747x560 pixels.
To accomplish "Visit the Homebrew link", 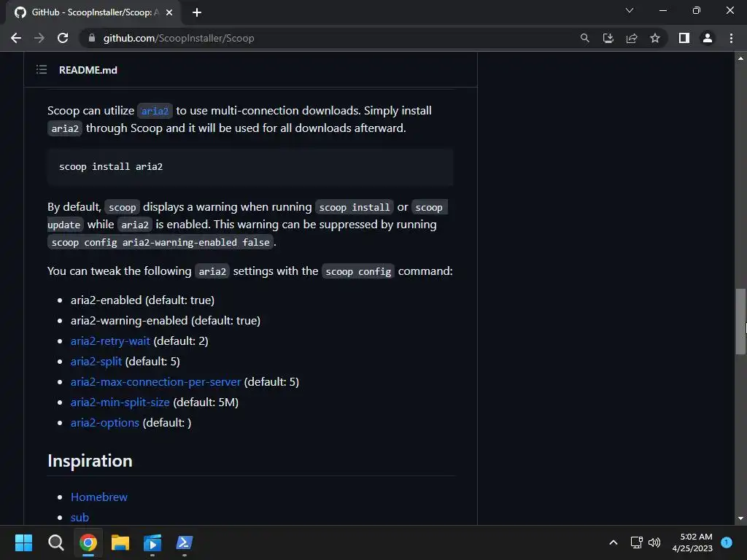I will (99, 497).
